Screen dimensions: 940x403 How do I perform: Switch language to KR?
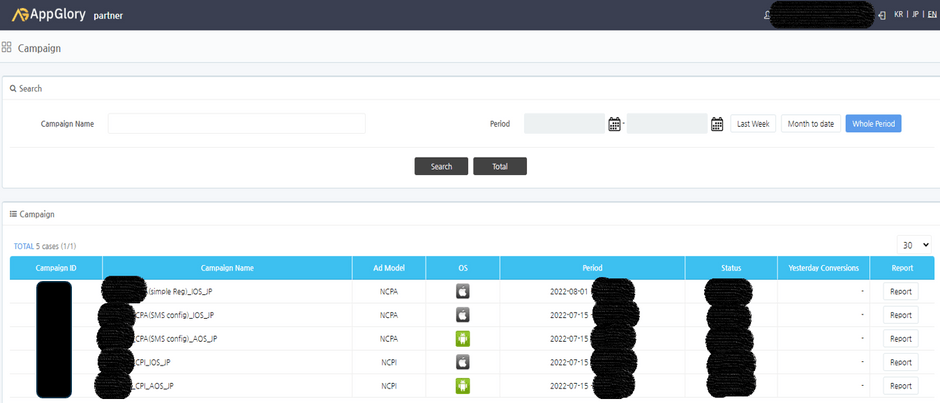click(899, 15)
